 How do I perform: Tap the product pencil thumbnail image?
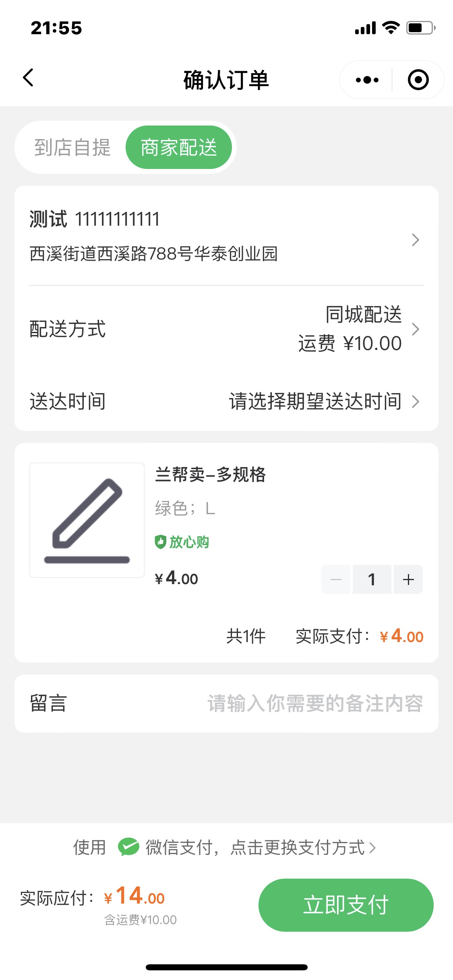coord(87,520)
